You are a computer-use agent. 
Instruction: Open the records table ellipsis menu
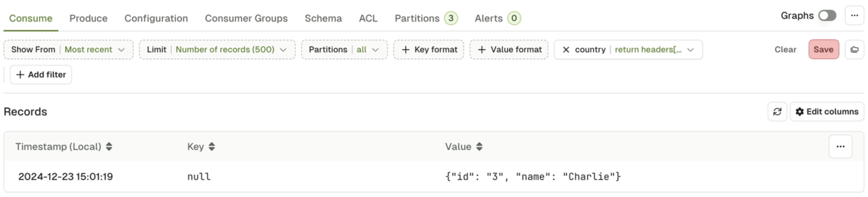click(x=840, y=146)
